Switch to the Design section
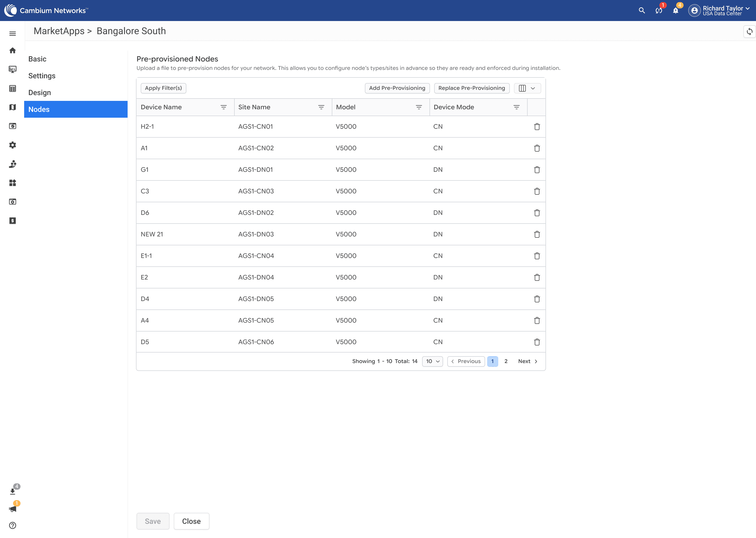Screen dimensions: 756x538 [76, 93]
